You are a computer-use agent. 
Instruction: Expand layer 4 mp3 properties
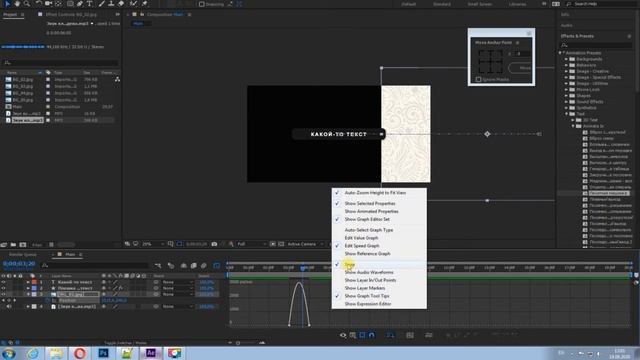(x=28, y=306)
